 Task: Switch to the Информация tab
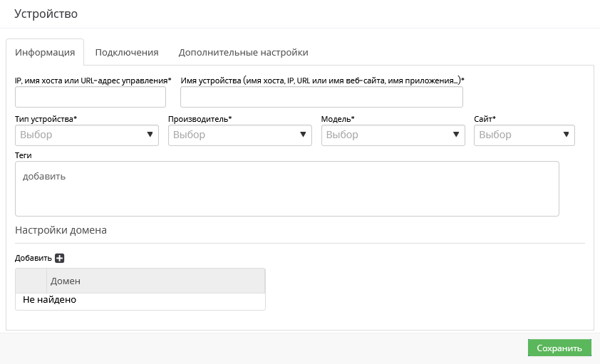coord(45,52)
